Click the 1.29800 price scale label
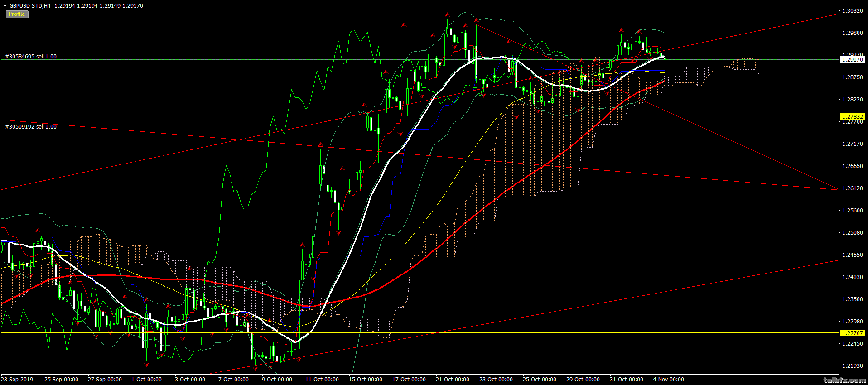This screenshot has height=385, width=868. tap(852, 33)
